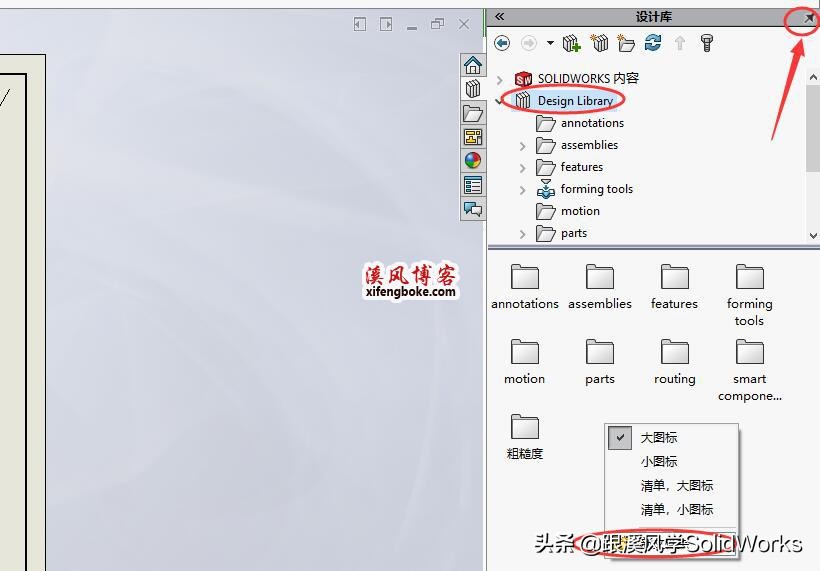Viewport: 820px width, 571px height.
Task: Click the greyed Forward arrow icon
Action: pyautogui.click(x=529, y=43)
